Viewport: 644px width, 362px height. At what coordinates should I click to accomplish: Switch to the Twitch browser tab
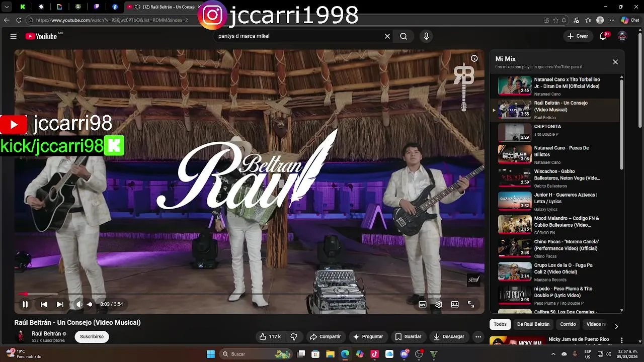(x=97, y=7)
